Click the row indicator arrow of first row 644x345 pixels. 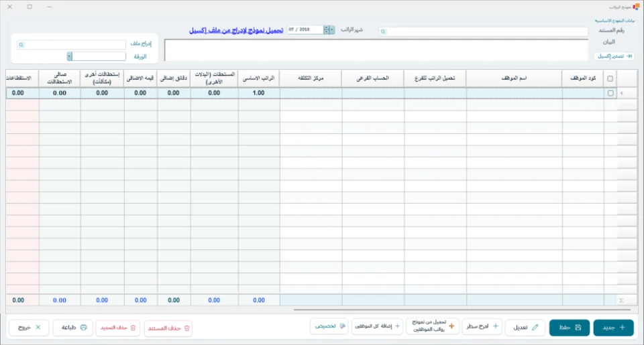point(621,93)
